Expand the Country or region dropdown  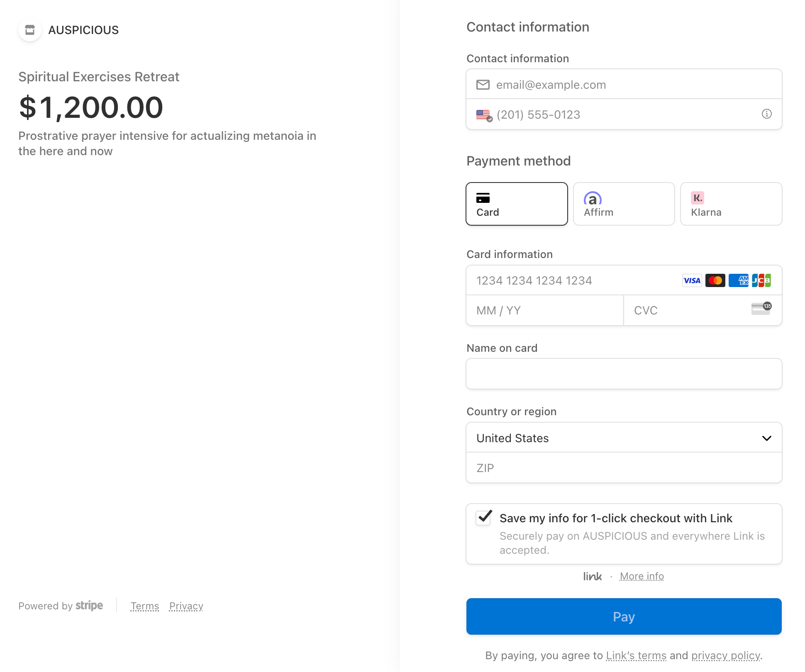click(624, 438)
